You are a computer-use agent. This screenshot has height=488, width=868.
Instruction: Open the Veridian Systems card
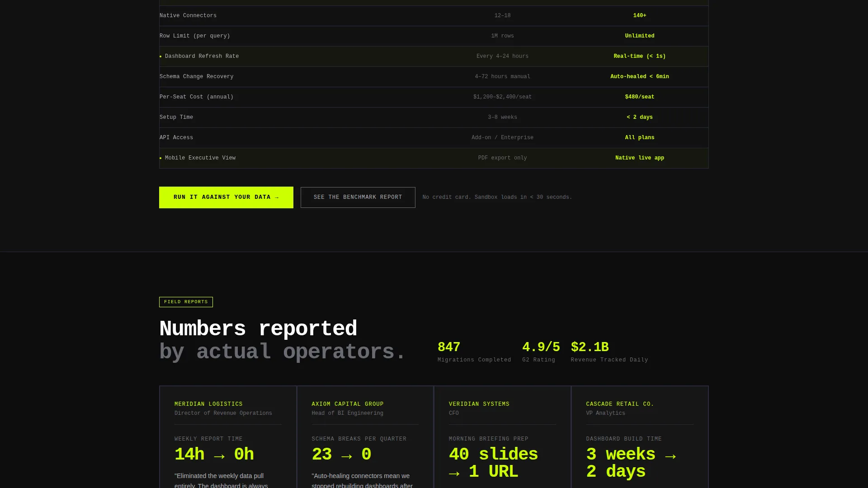click(x=502, y=437)
